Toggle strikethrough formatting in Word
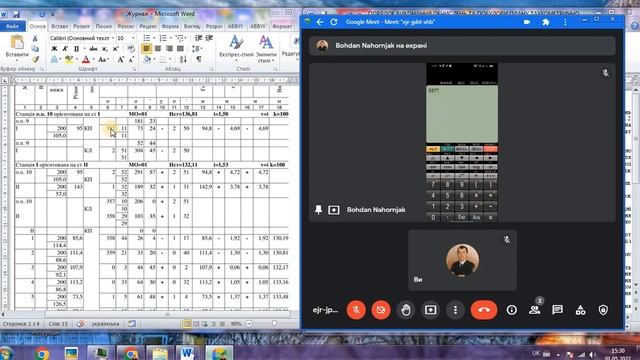 pos(93,49)
